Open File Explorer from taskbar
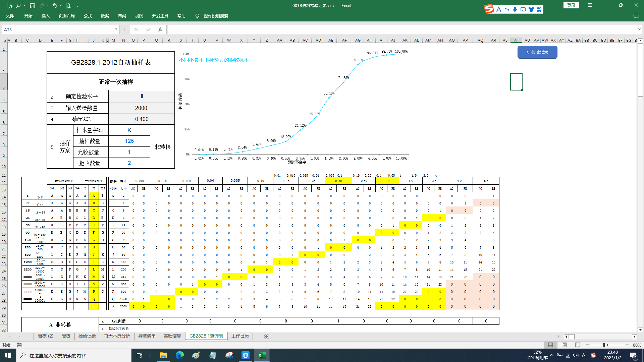The height and width of the screenshot is (362, 644). coord(163,355)
